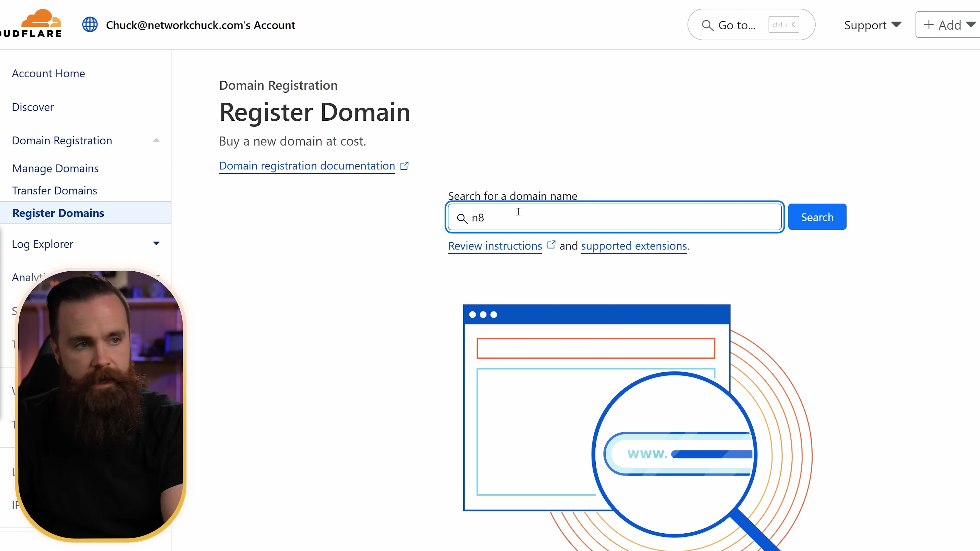Viewport: 980px width, 551px height.
Task: Click the ctrl + K shortcut badge
Action: (783, 25)
